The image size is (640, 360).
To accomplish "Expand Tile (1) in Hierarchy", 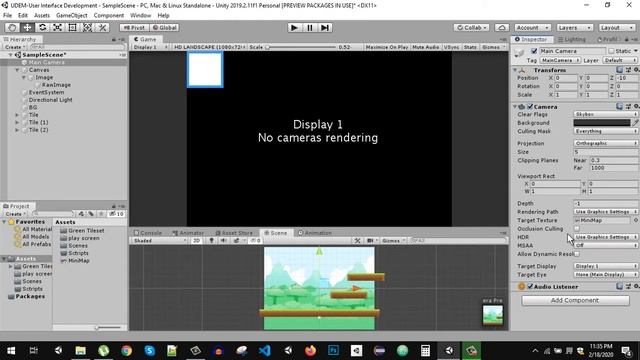I will [17, 122].
